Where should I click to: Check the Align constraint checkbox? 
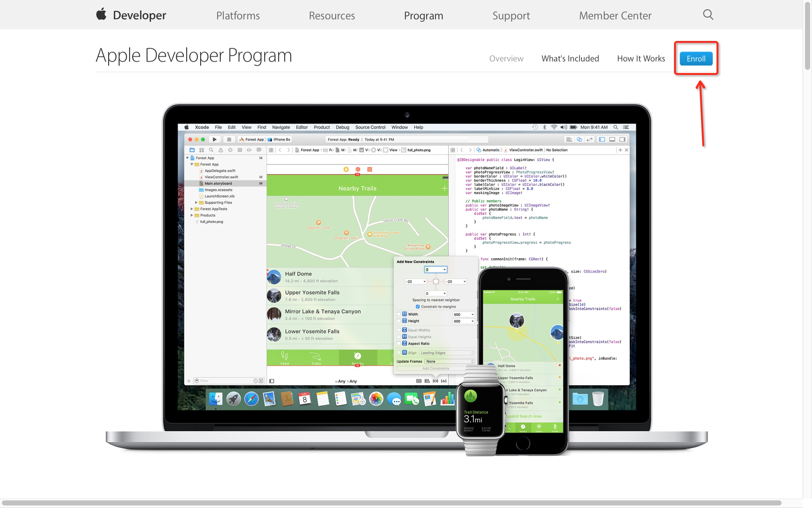[399, 352]
